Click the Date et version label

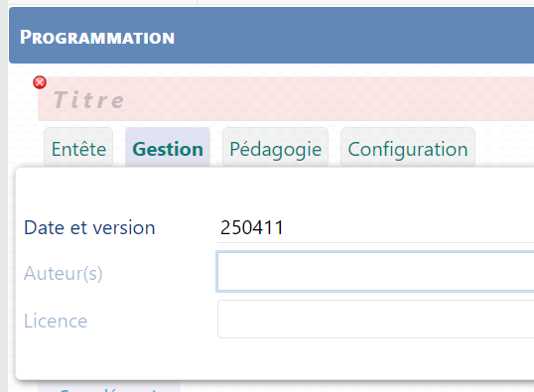(89, 227)
